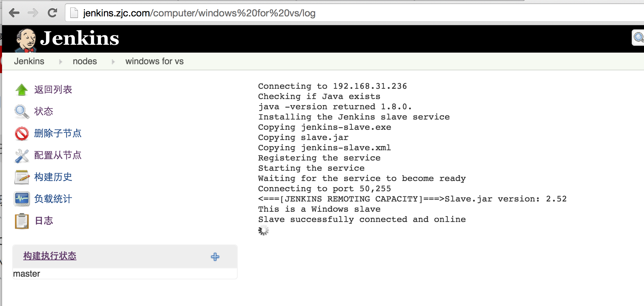Click 'Copying slave.jar' log line

click(303, 137)
